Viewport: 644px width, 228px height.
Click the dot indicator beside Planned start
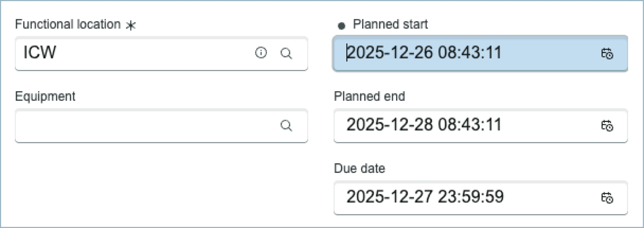tap(342, 26)
